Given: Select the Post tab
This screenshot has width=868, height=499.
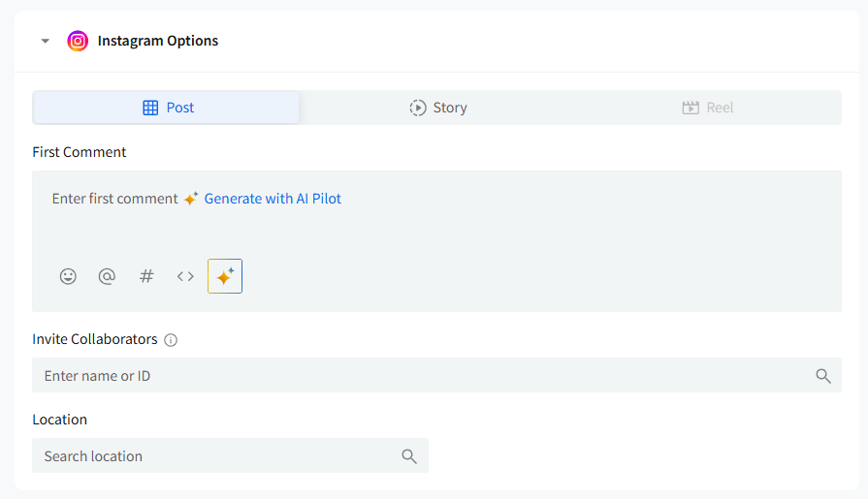Looking at the screenshot, I should (x=167, y=108).
